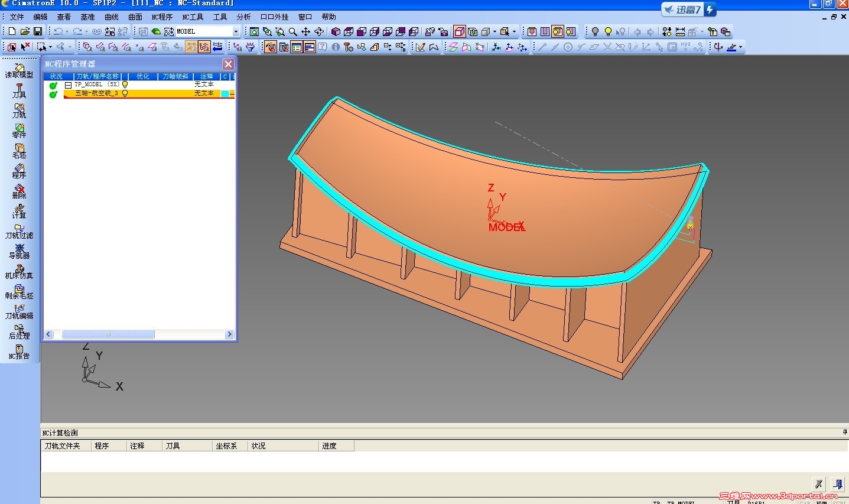Run 计算 (calculate) from the sidebar
This screenshot has width=849, height=504.
pyautogui.click(x=19, y=212)
